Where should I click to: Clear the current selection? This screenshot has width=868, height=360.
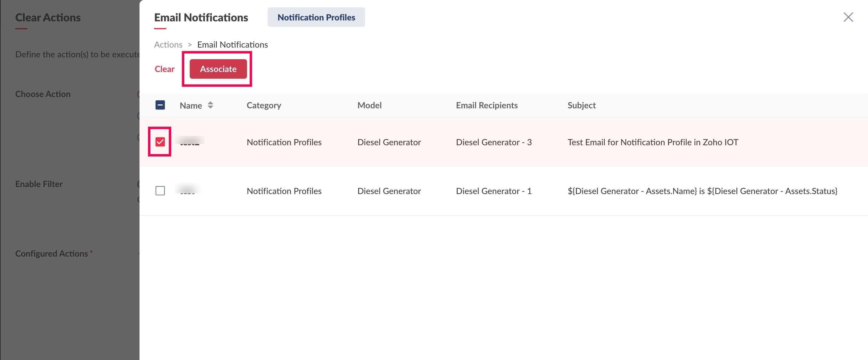pyautogui.click(x=164, y=69)
